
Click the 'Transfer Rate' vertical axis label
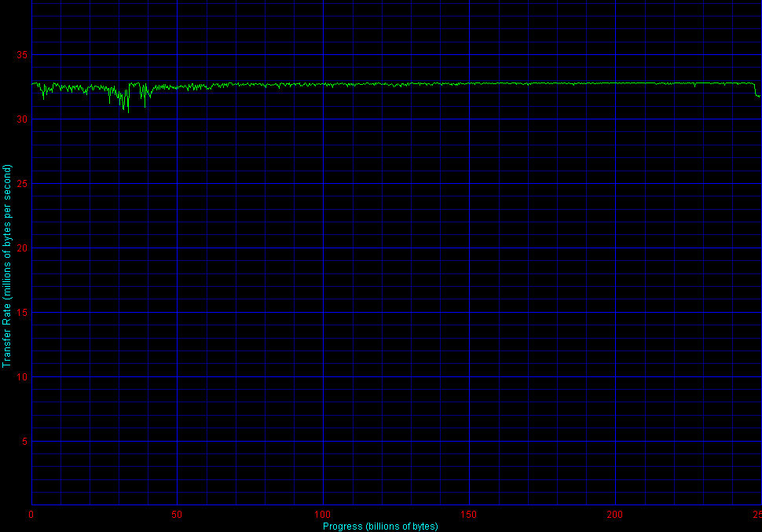(x=7, y=266)
